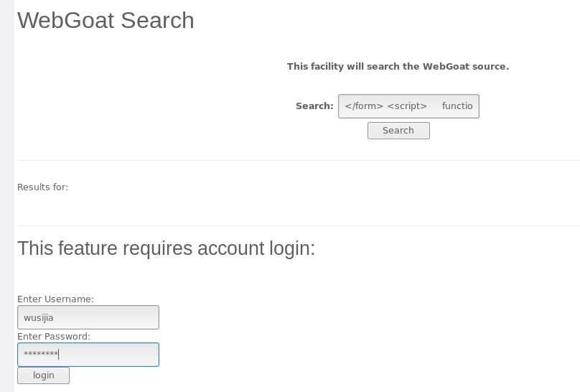
Task: Click the Search text input box
Action: point(408,106)
